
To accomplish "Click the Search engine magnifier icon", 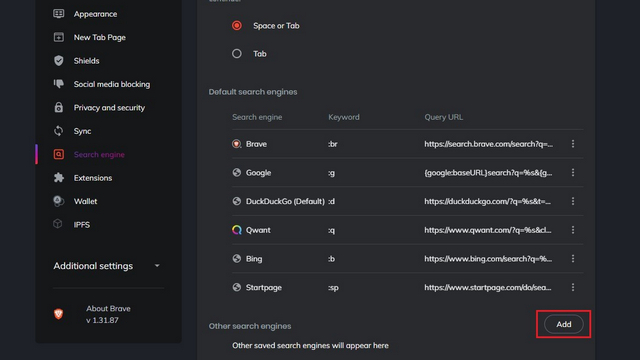I will click(x=58, y=154).
